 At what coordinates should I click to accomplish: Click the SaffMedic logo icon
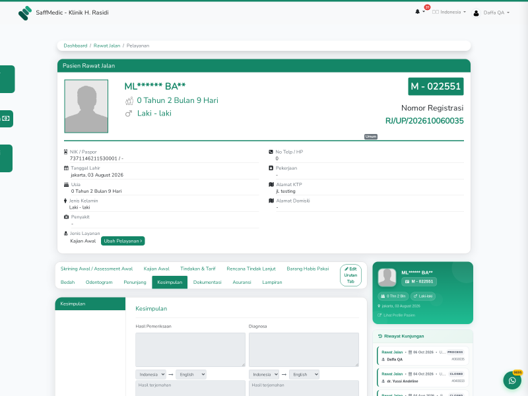click(x=25, y=13)
